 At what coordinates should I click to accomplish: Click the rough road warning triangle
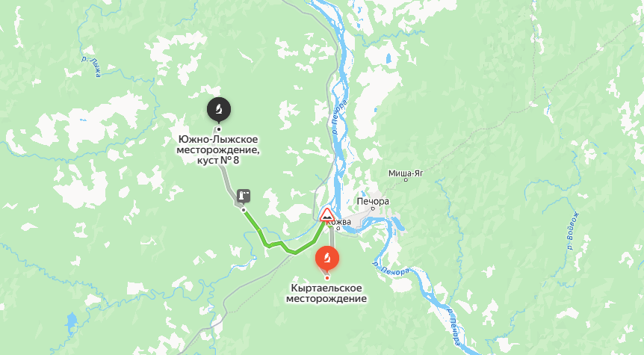point(327,214)
